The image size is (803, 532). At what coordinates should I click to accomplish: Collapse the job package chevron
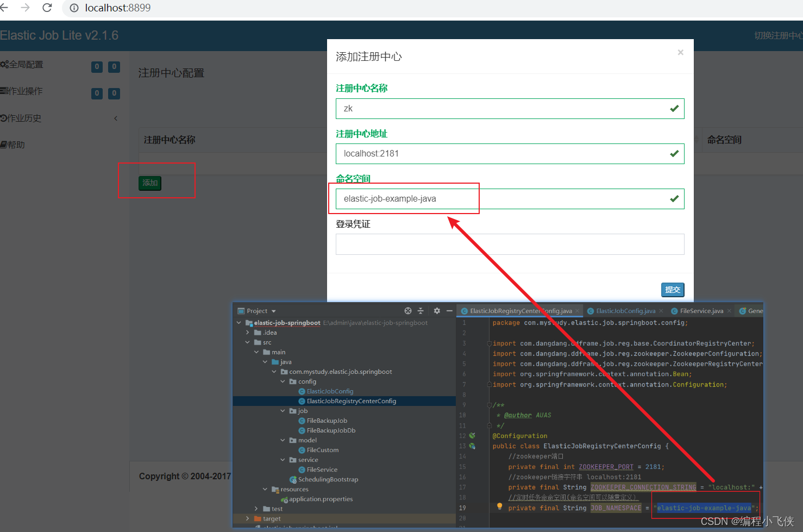click(283, 411)
